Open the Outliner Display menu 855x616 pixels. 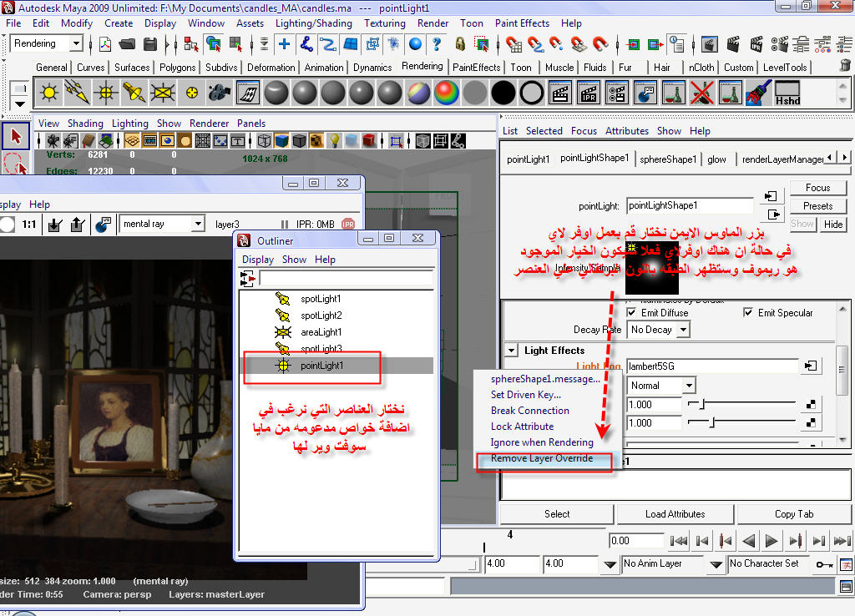(257, 260)
